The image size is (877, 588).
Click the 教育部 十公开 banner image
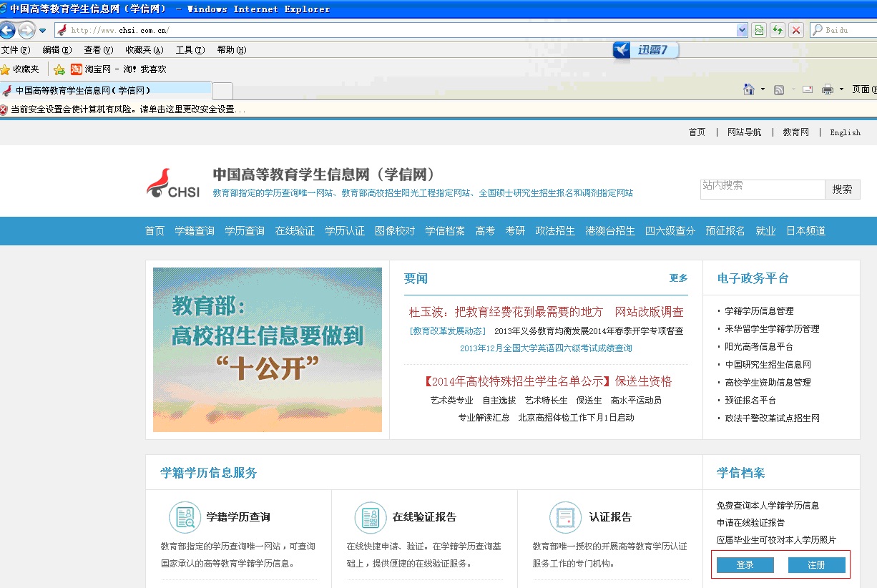[x=268, y=350]
